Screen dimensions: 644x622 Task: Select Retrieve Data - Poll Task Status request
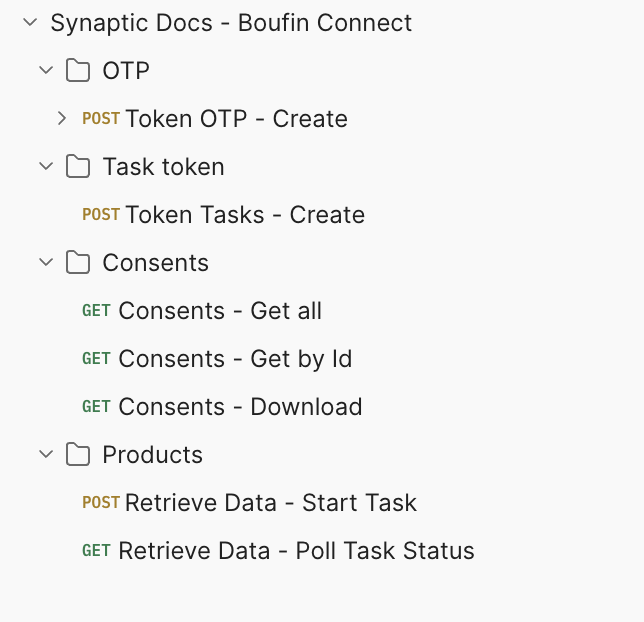click(296, 551)
